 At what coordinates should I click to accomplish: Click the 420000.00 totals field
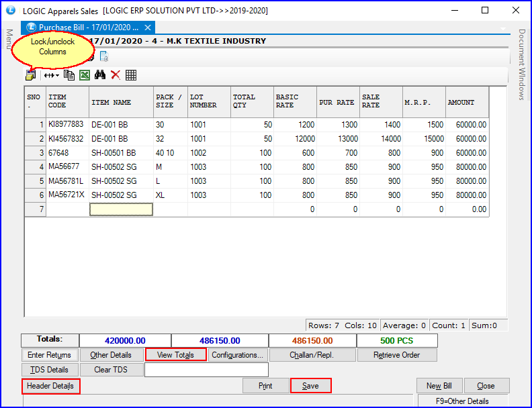[x=125, y=341]
